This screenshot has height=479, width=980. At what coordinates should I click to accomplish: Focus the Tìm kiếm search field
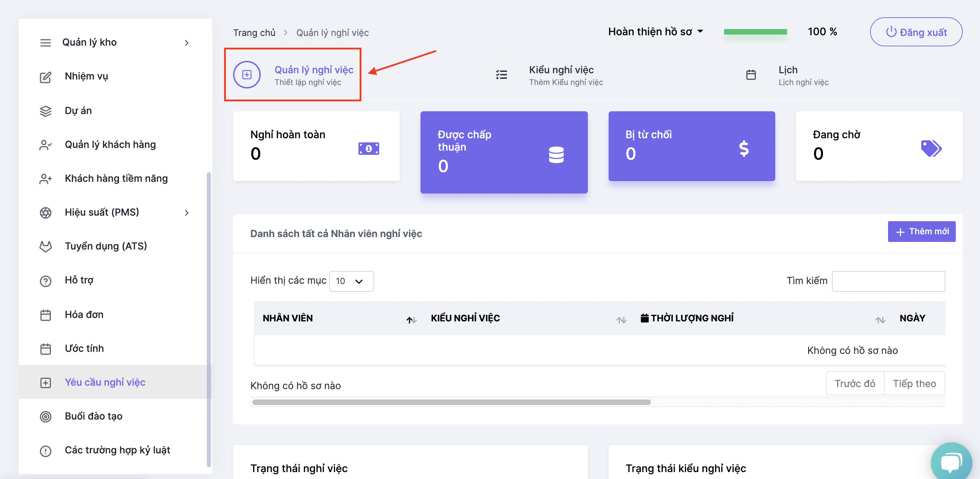click(888, 281)
